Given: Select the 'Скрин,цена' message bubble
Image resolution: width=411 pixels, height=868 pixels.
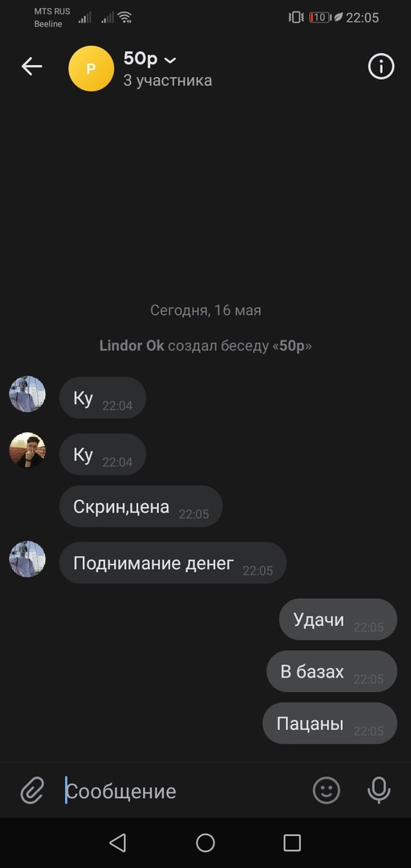Looking at the screenshot, I should click(x=140, y=506).
